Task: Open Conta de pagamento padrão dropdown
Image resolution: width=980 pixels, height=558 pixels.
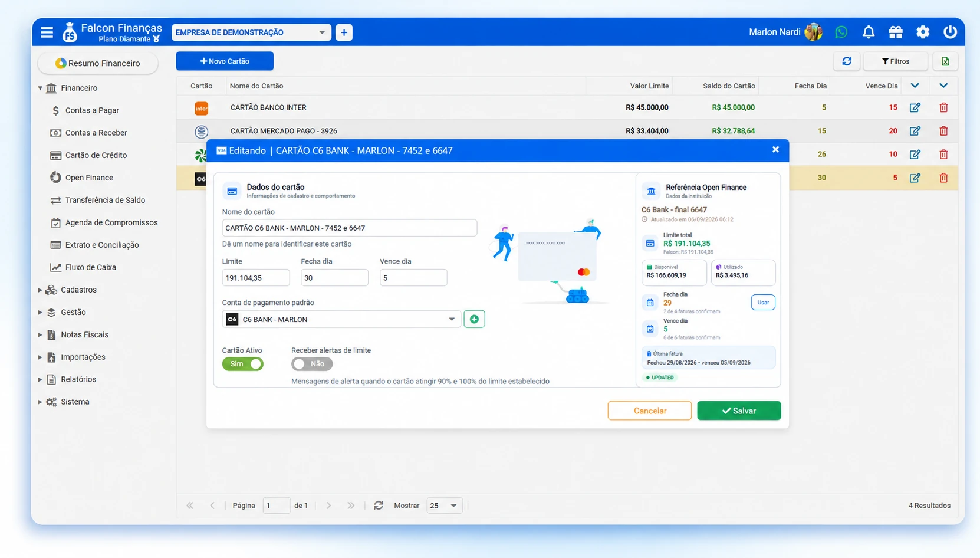Action: tap(341, 319)
